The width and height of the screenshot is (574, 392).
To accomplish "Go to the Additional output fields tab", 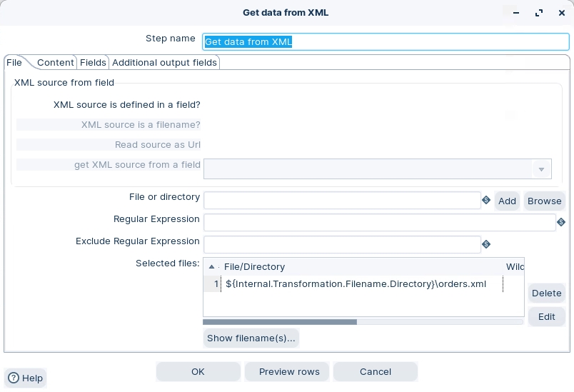I will pyautogui.click(x=164, y=63).
